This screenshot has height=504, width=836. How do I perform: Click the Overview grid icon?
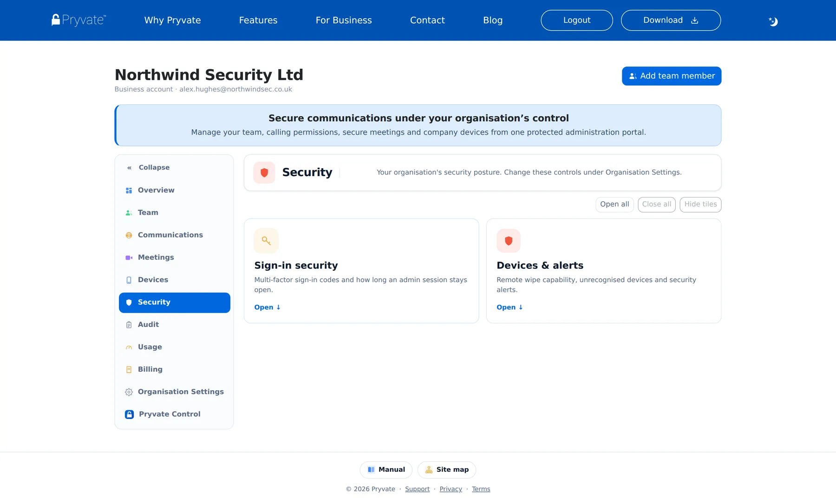pos(129,190)
